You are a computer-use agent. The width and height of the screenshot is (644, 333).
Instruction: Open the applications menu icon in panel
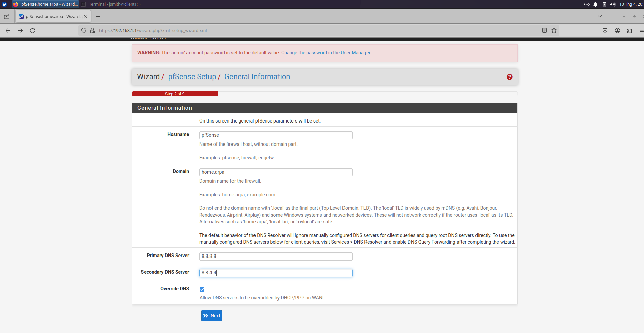coord(4,4)
